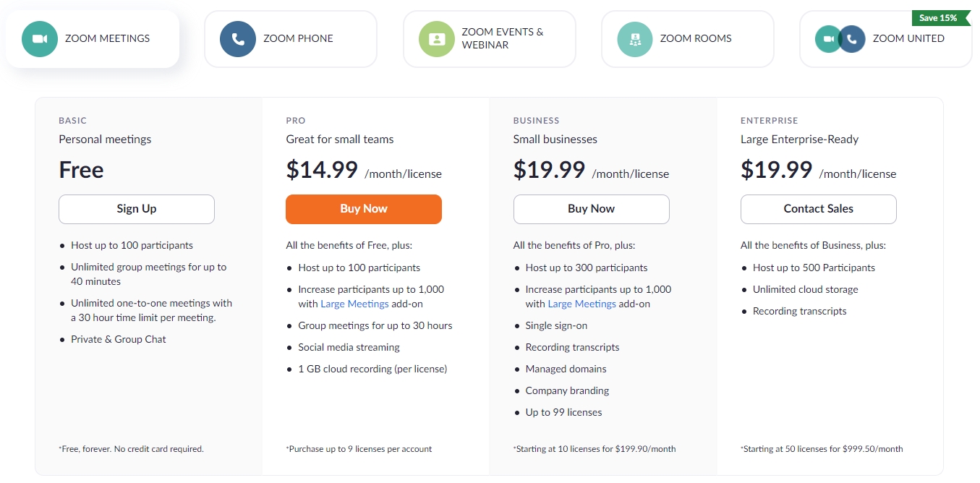Viewport: 980px width, 483px height.
Task: Select the ZOOM MEETINGS tab
Action: coord(107,39)
